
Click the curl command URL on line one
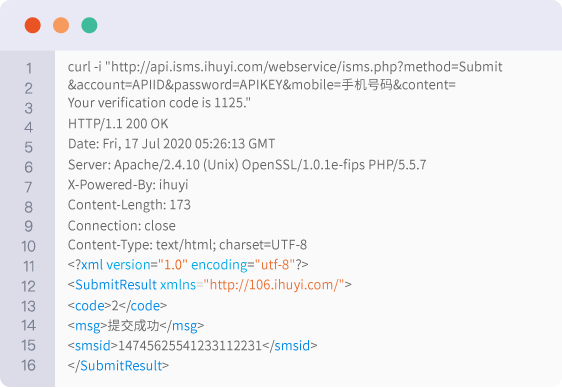tap(306, 67)
